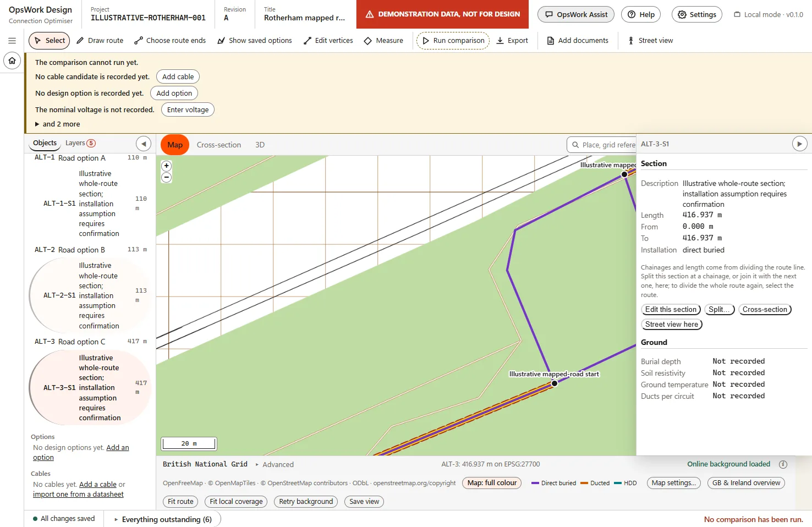This screenshot has height=527, width=812.
Task: Open Help
Action: point(641,14)
